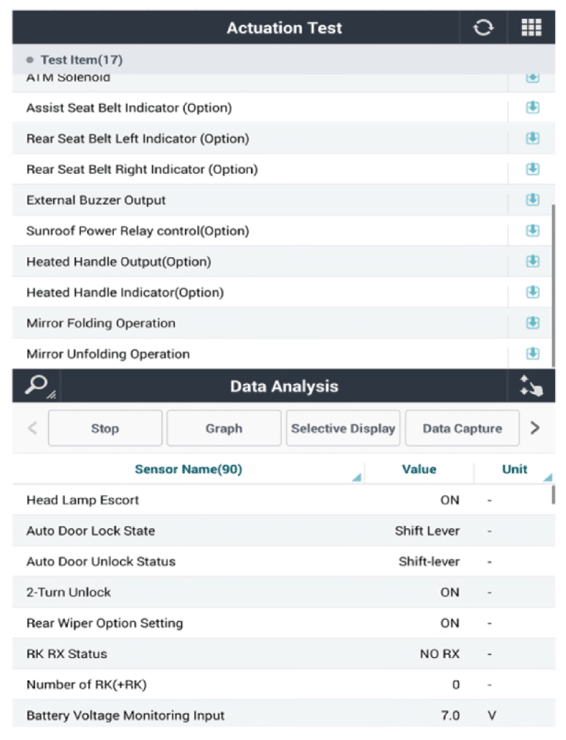Select External Buzzer Output download icon
This screenshot has width=566, height=740.
(x=532, y=200)
